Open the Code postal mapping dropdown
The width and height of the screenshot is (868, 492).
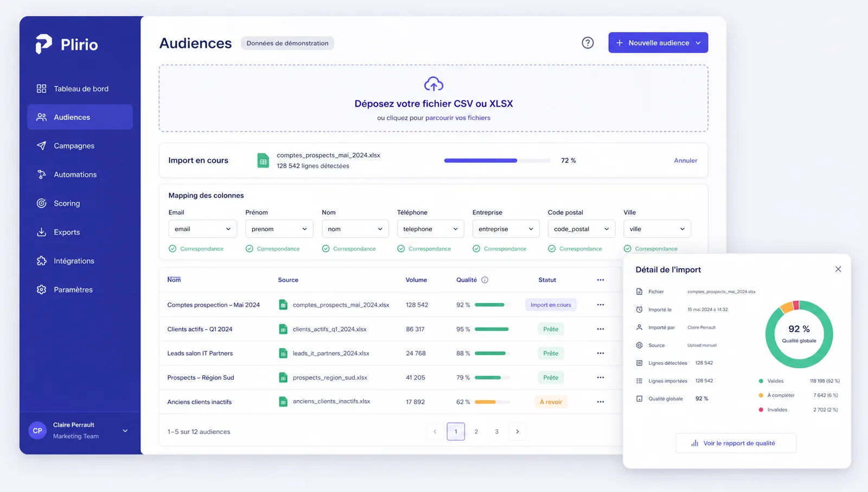[x=581, y=229]
